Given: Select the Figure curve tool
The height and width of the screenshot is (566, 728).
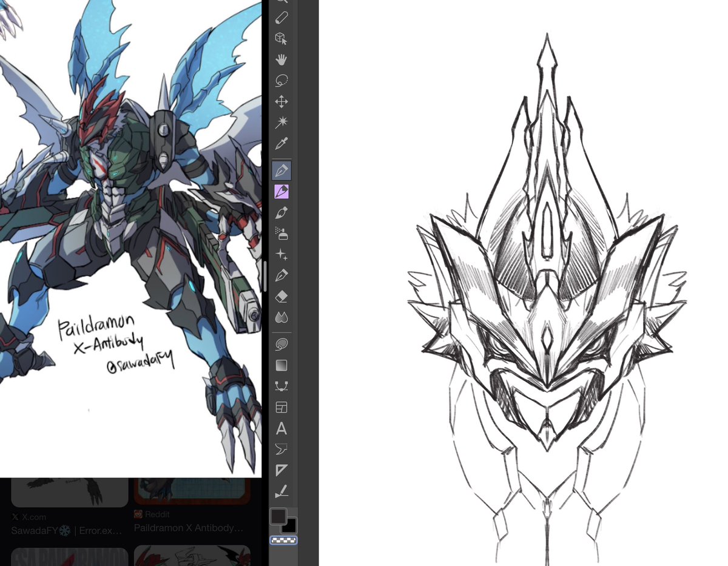Looking at the screenshot, I should pos(281,386).
